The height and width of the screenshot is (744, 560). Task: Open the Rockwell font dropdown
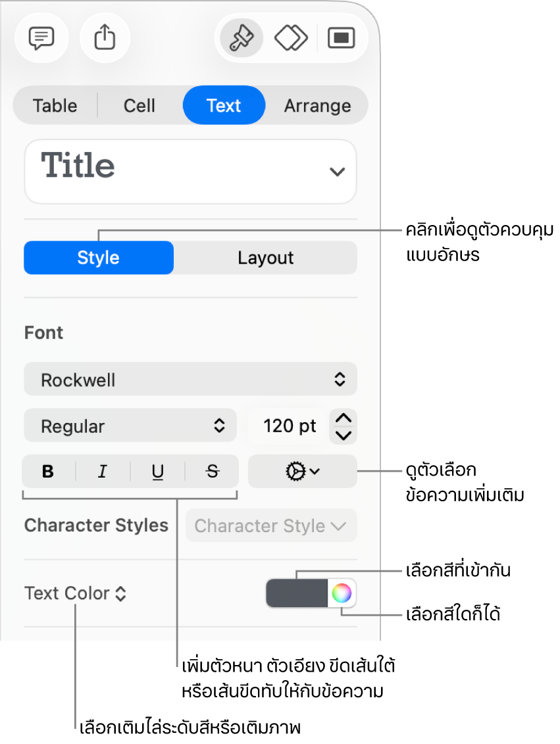coord(190,380)
